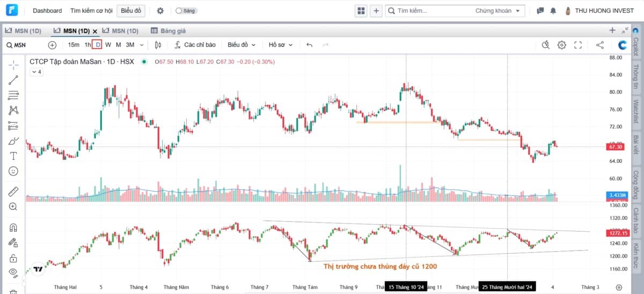Screen dimensions: 644x294
Task: Expand the indicator legend showing 4
Action: pyautogui.click(x=35, y=72)
